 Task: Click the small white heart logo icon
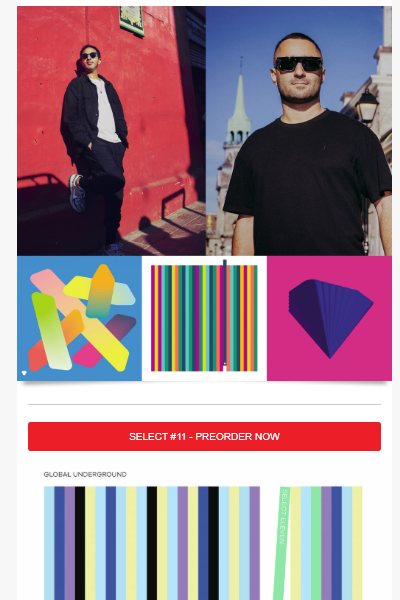[24, 373]
